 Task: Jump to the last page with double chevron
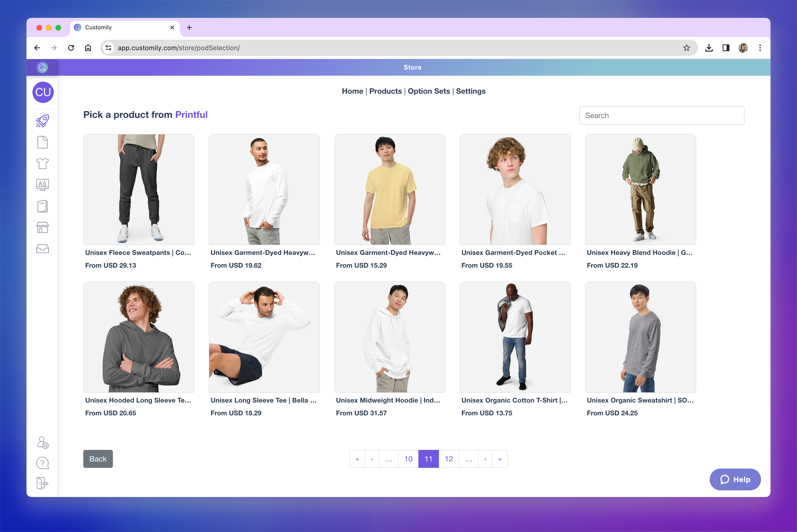point(500,459)
